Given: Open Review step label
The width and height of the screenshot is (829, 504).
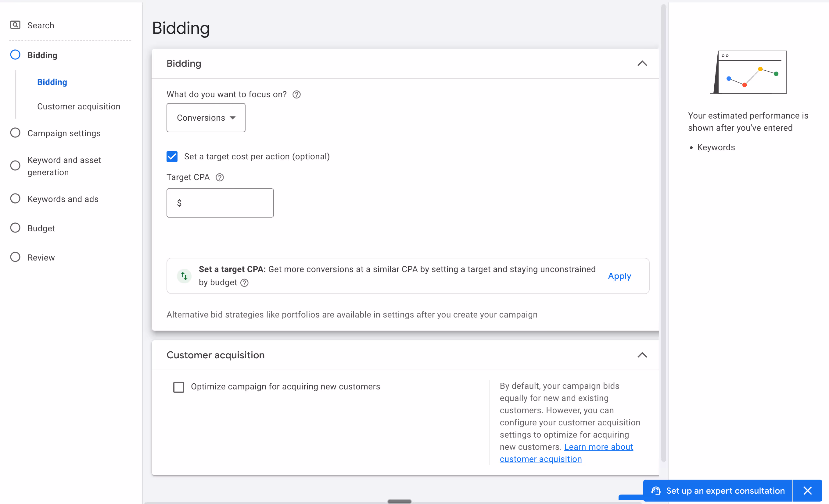Looking at the screenshot, I should (x=41, y=257).
